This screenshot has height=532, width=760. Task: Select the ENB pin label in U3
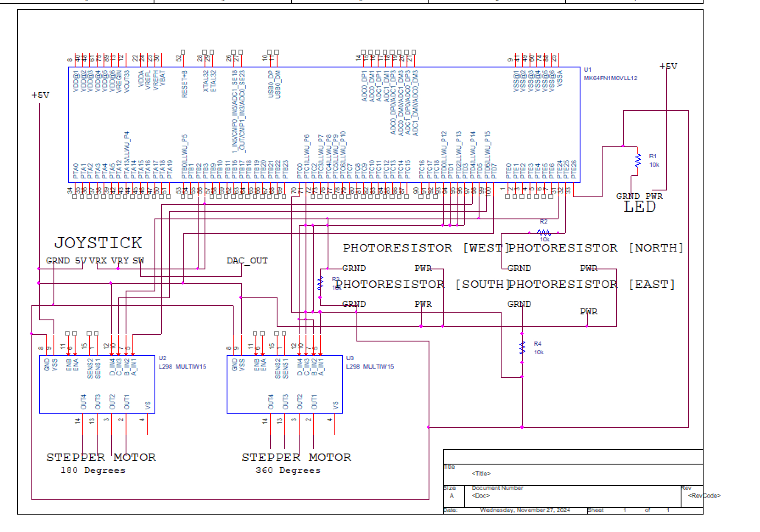[x=256, y=365]
